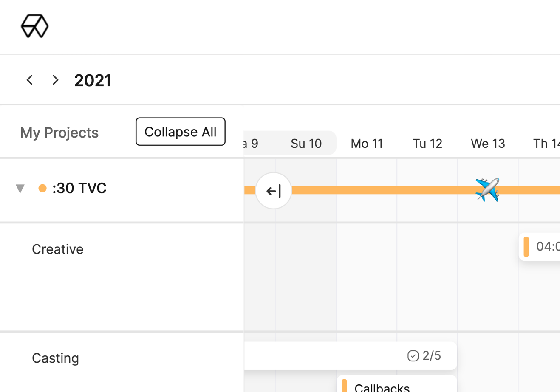
Task: Click the My Projects heading
Action: [x=59, y=133]
